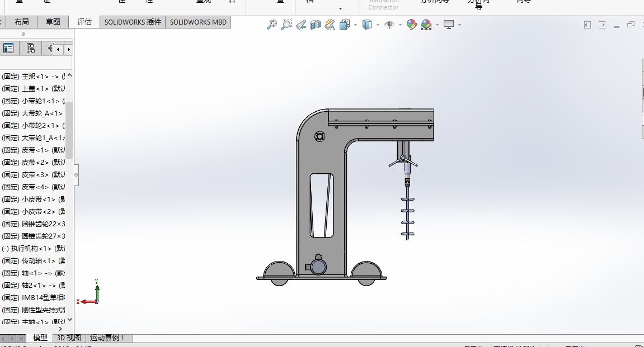Open the 草图 ribbon tab
Viewport: 644px width, 347px height.
pos(53,22)
